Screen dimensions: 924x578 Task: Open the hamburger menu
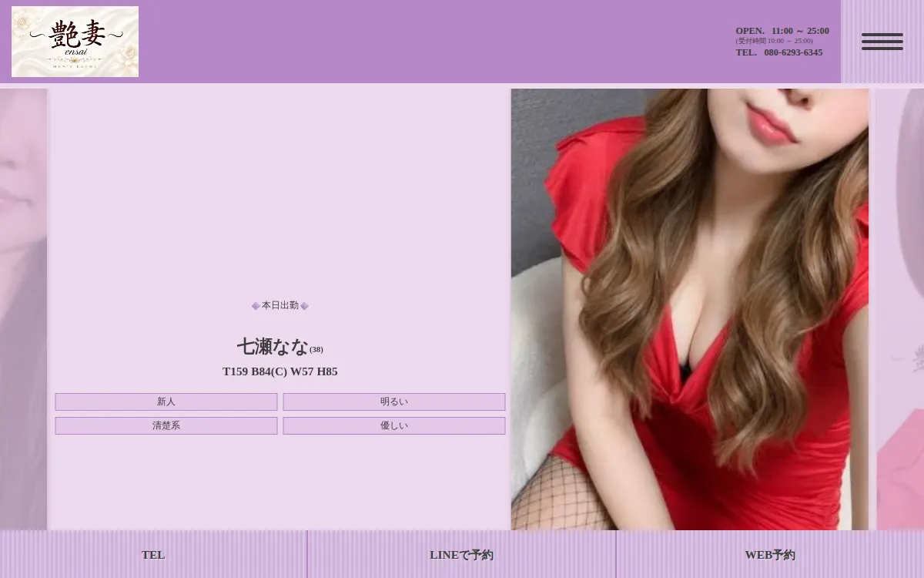[x=882, y=42]
